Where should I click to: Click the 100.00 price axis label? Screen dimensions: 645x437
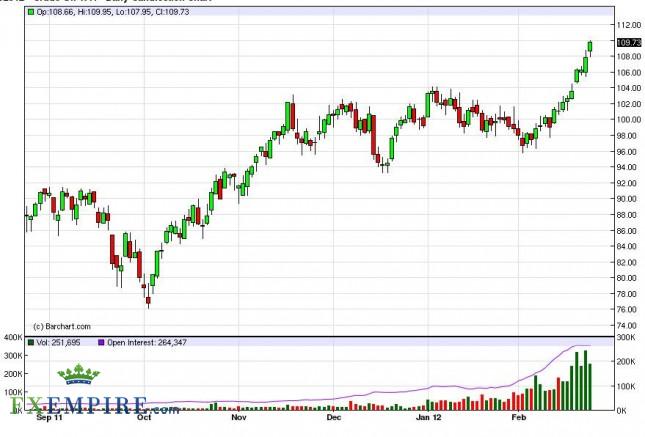629,120
